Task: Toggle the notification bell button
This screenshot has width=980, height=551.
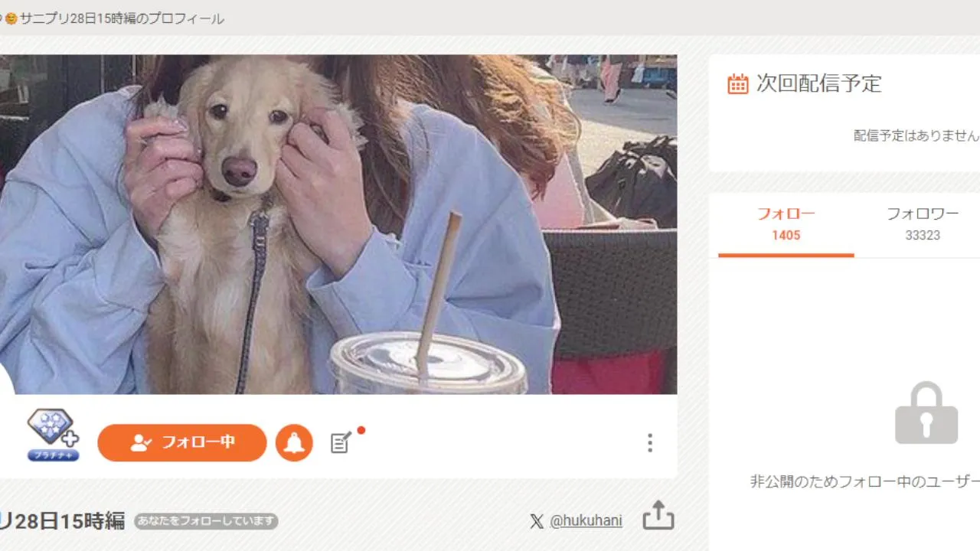Action: 294,442
